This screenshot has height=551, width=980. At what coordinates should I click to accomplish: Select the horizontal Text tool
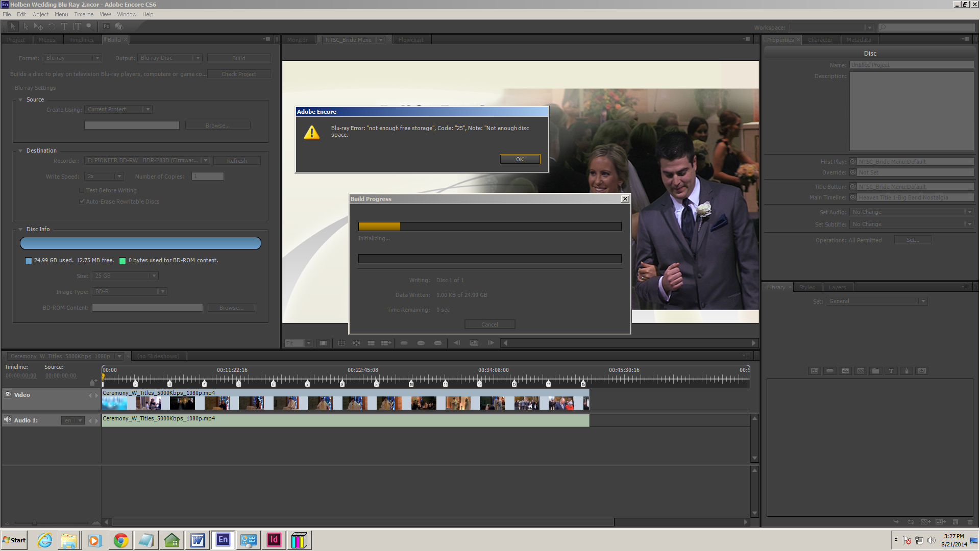pos(64,27)
